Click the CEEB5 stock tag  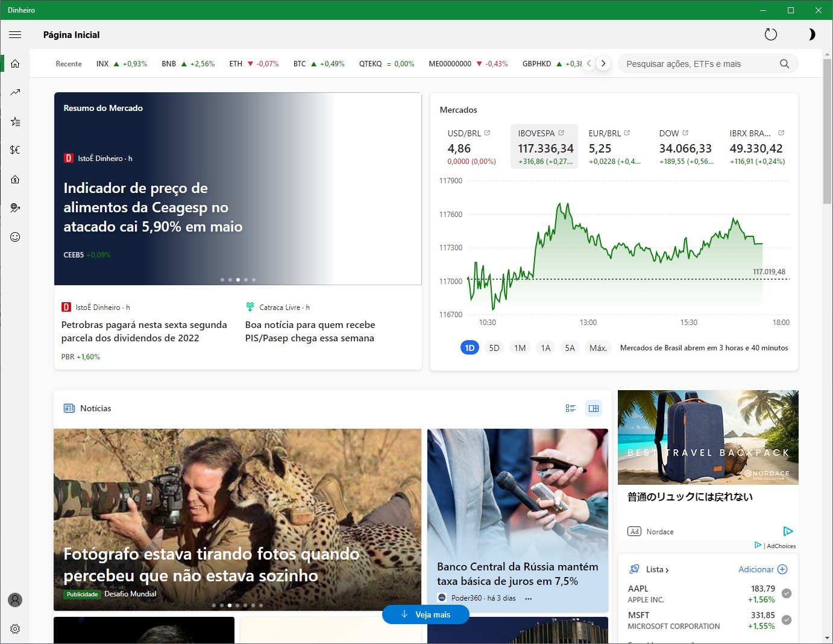pyautogui.click(x=87, y=255)
